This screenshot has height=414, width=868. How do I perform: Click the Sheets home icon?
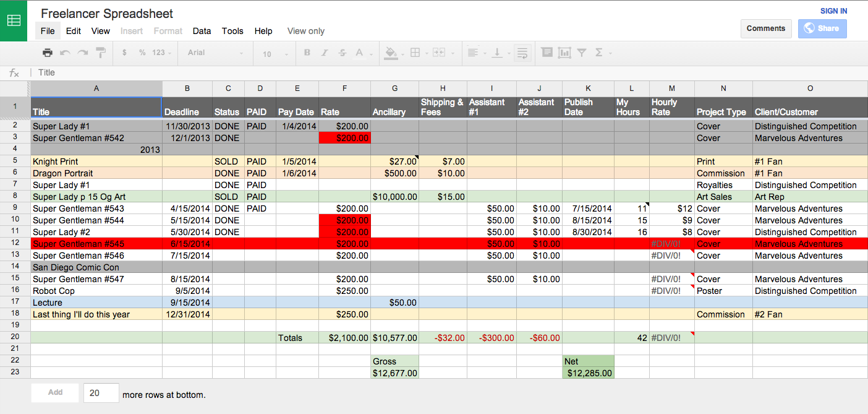point(14,20)
